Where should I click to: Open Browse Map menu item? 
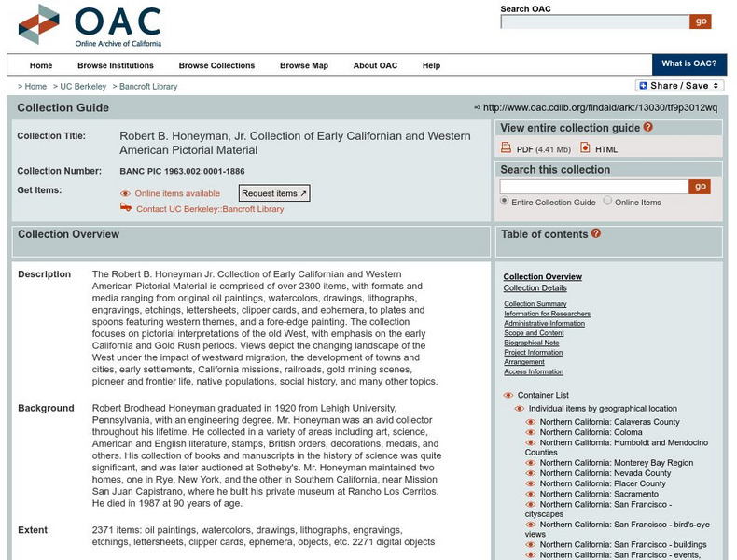tap(304, 65)
